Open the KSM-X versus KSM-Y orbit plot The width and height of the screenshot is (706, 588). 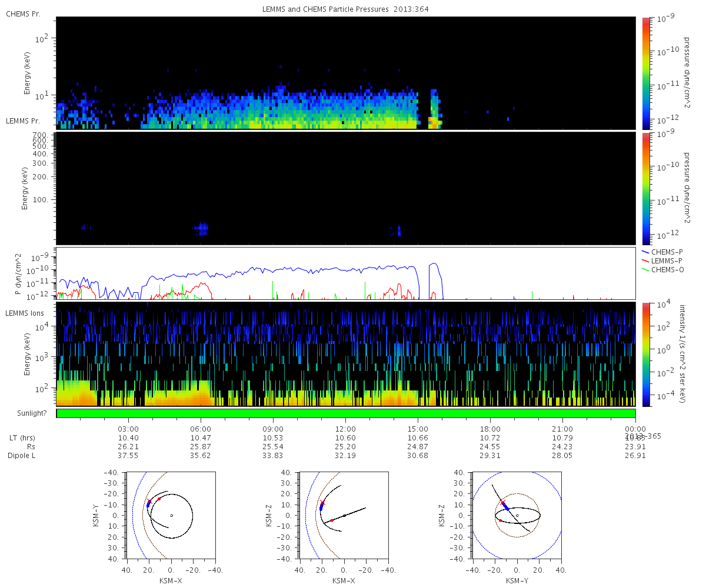pos(171,515)
